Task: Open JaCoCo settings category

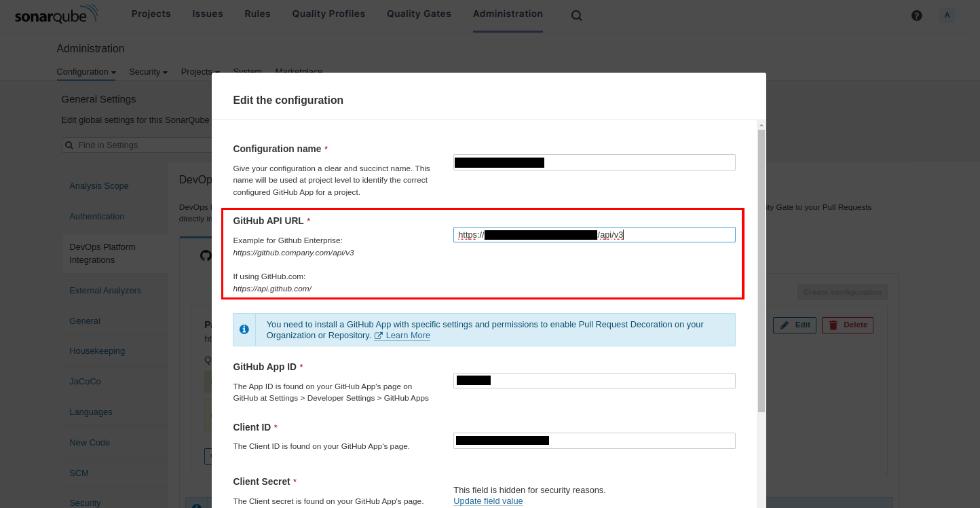Action: [85, 382]
